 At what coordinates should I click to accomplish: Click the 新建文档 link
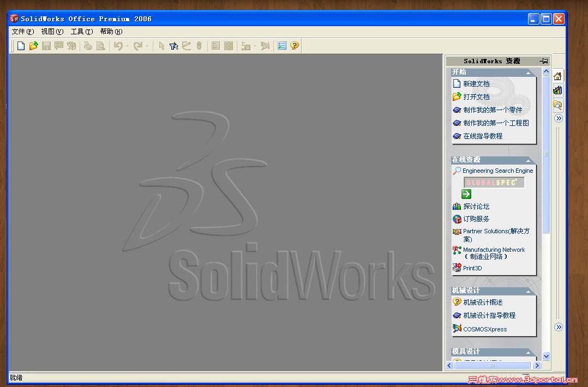point(476,84)
